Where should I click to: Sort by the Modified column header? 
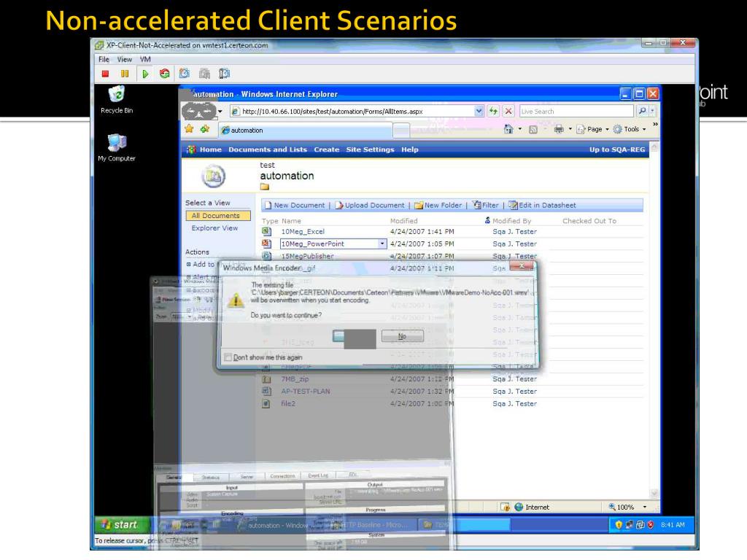coord(403,221)
